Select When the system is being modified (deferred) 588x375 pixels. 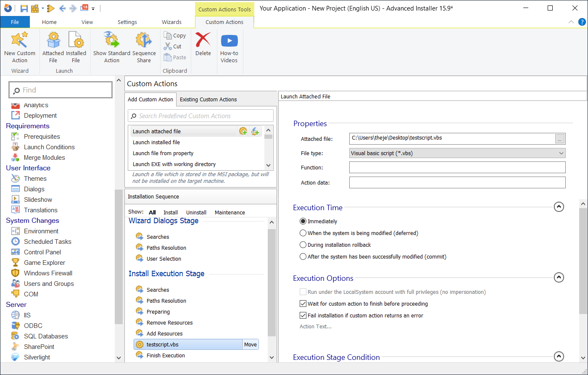click(x=303, y=233)
